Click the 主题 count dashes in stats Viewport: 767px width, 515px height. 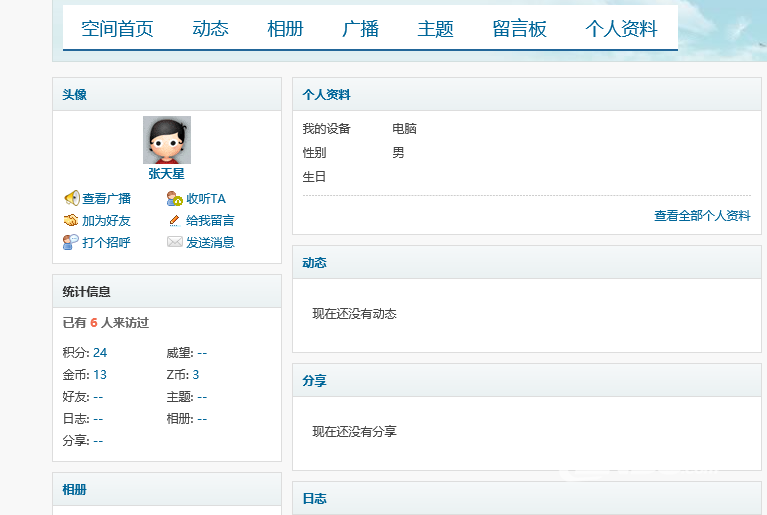click(x=202, y=397)
